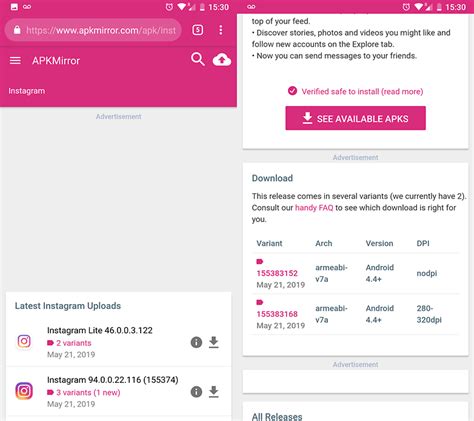The width and height of the screenshot is (474, 421).
Task: Tap the All Releases heading
Action: coord(277,416)
